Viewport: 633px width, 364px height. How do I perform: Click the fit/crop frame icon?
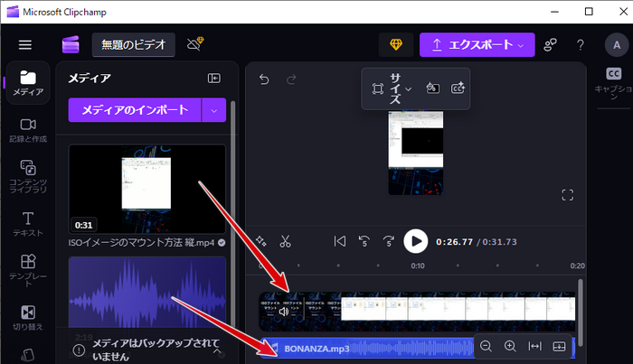click(x=377, y=89)
